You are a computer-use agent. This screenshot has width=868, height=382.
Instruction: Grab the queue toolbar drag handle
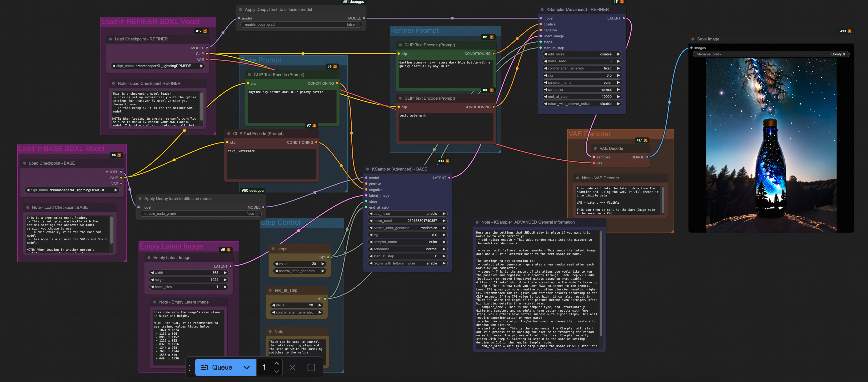tap(189, 367)
